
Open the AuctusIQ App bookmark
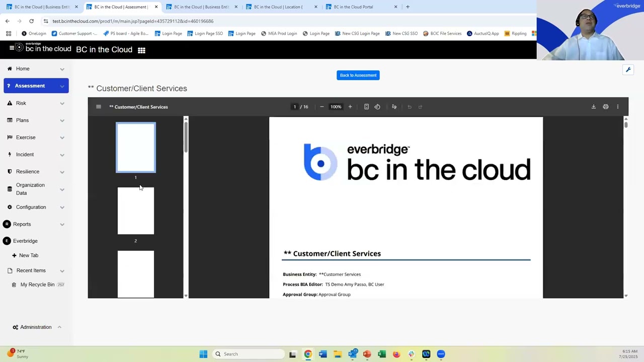click(x=483, y=34)
